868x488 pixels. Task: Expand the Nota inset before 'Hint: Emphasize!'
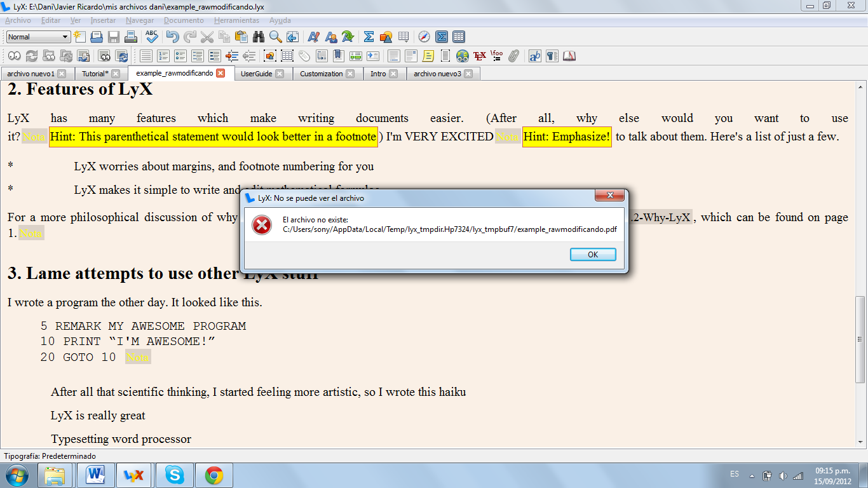pos(507,137)
